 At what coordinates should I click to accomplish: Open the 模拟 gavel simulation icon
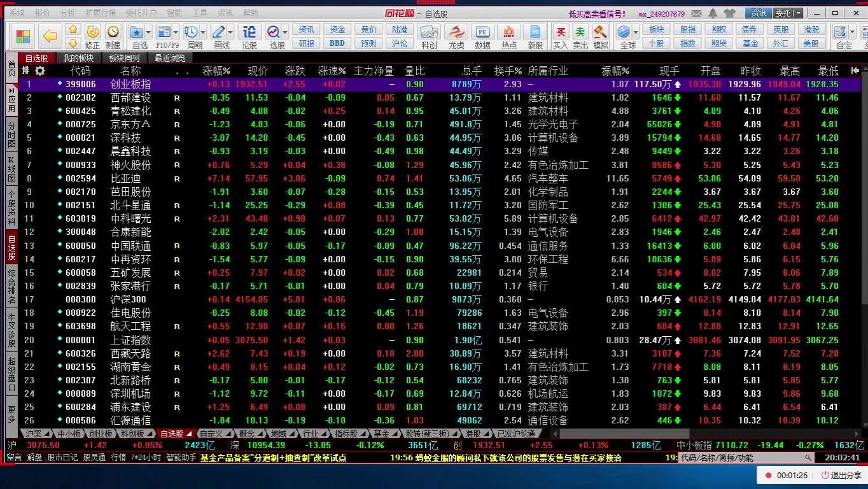pyautogui.click(x=600, y=36)
